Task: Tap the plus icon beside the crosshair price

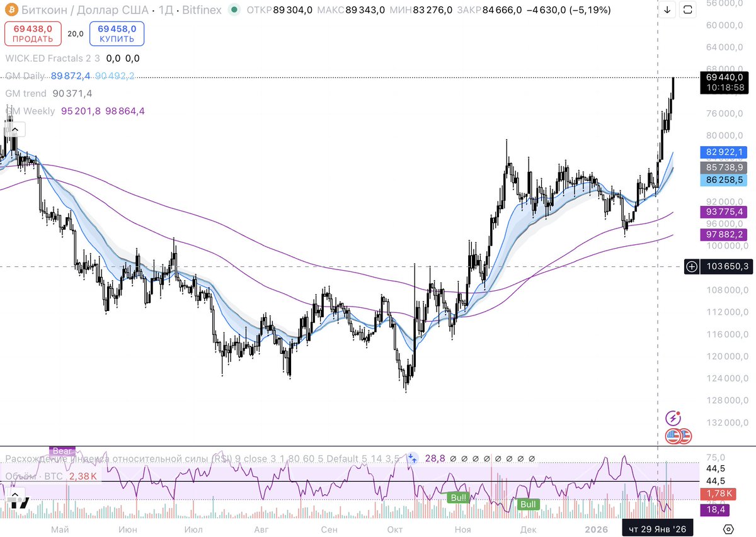Action: click(692, 267)
